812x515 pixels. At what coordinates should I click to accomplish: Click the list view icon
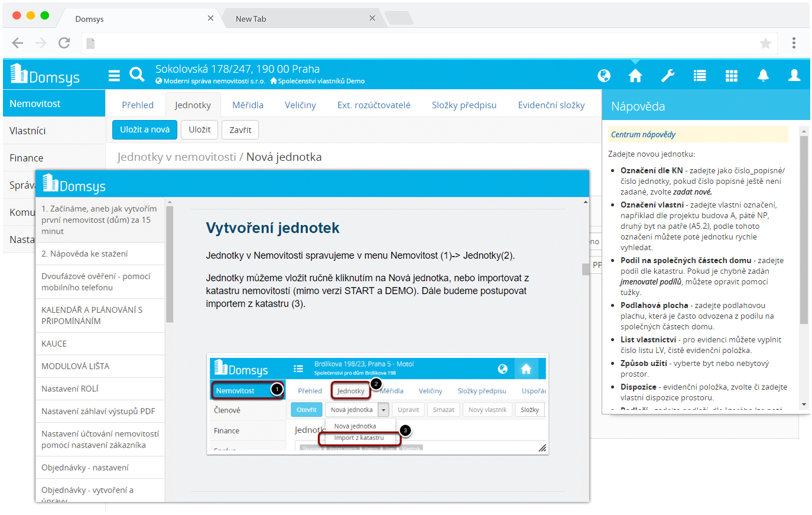point(700,75)
